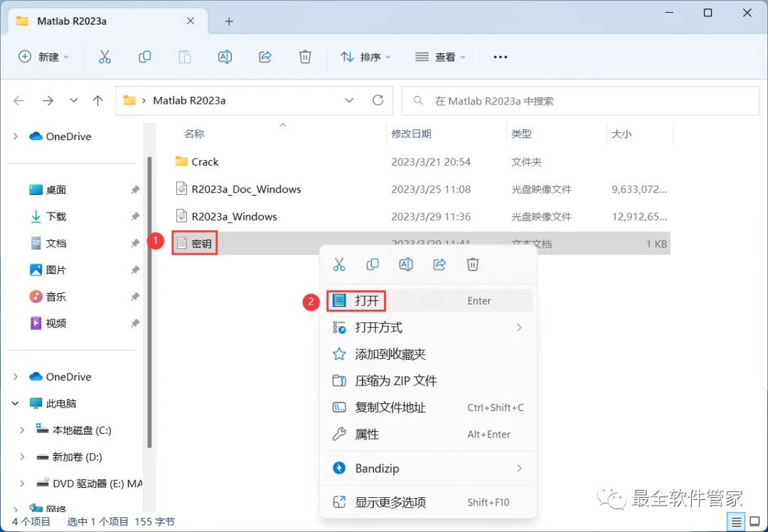Click the Matlab R2023a address breadcrumb

coord(189,100)
